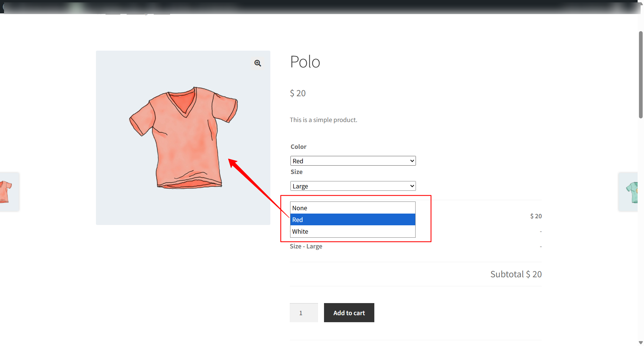644x346 pixels.
Task: Click the quantity input field
Action: tap(304, 313)
